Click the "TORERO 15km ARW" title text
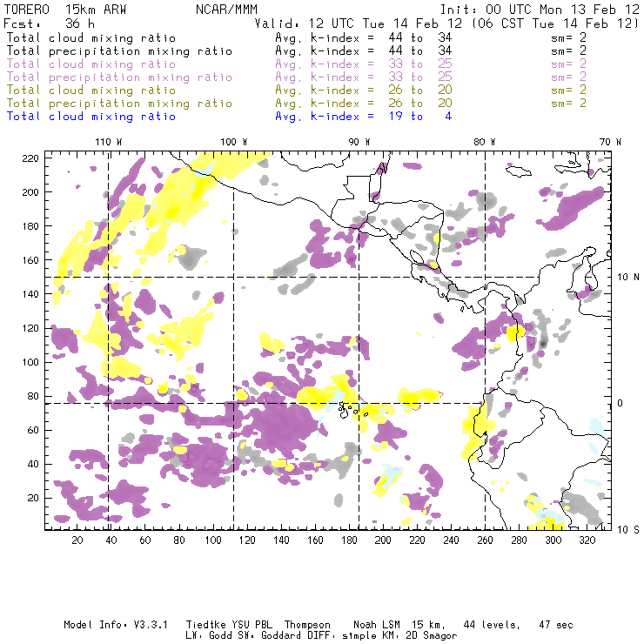The image size is (644, 644). point(65,10)
